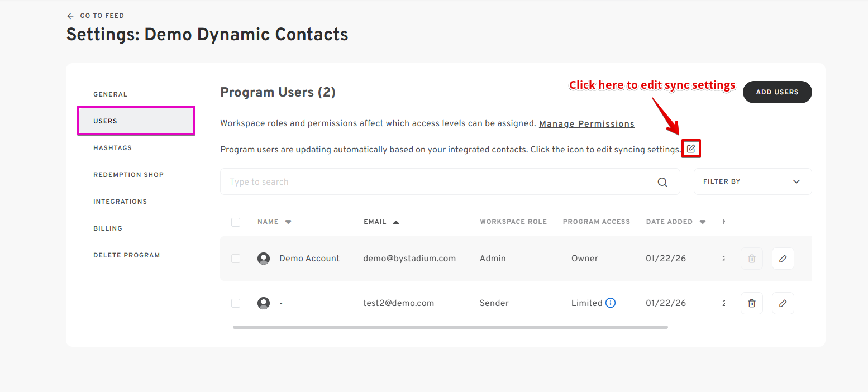Viewport: 868px width, 392px height.
Task: Click the search magnifier icon
Action: coord(662,182)
